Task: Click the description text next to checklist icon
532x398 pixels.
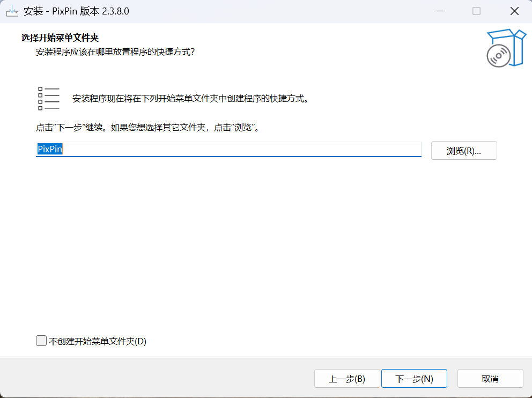Action: click(190, 99)
